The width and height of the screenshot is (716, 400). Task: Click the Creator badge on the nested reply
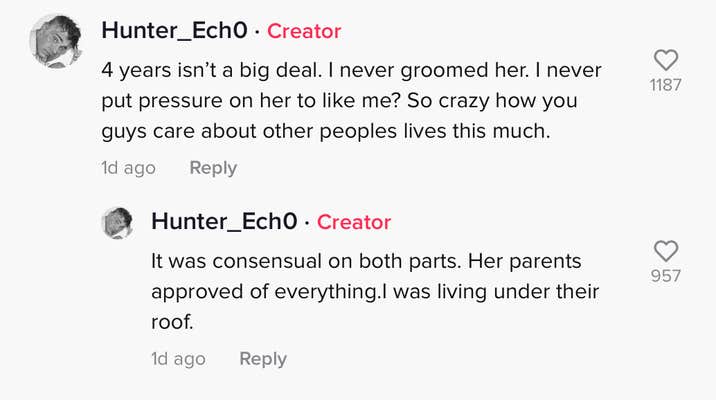[354, 222]
